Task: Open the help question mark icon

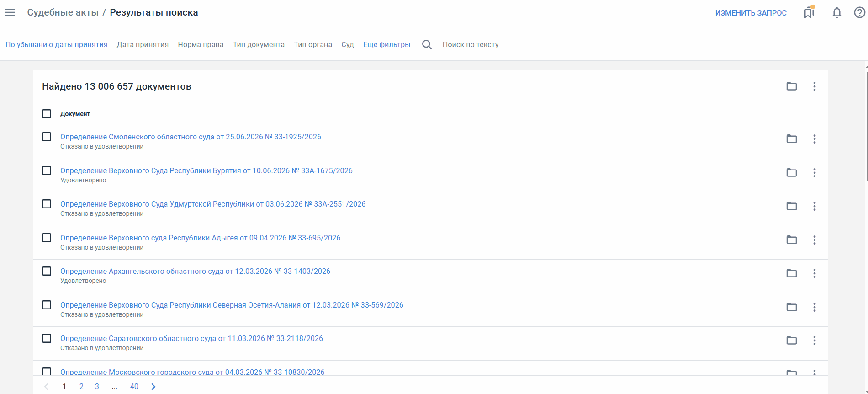Action: (x=859, y=13)
